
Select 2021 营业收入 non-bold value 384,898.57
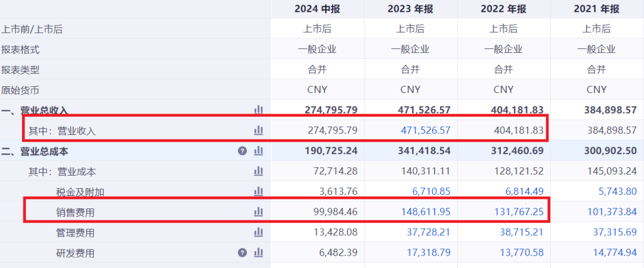(612, 130)
